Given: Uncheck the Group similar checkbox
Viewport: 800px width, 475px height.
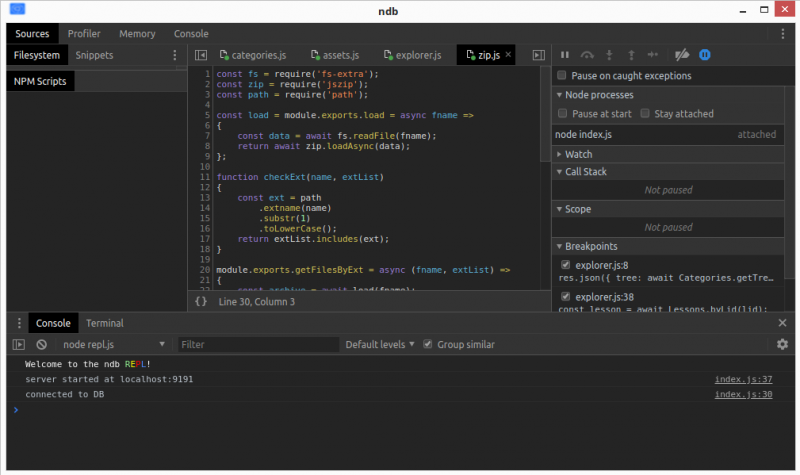Looking at the screenshot, I should (x=428, y=344).
